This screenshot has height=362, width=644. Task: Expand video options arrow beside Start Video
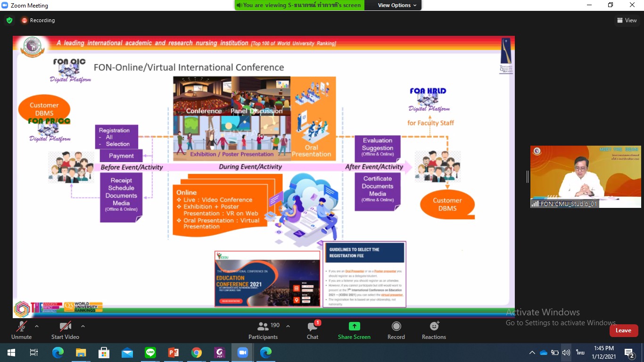83,326
